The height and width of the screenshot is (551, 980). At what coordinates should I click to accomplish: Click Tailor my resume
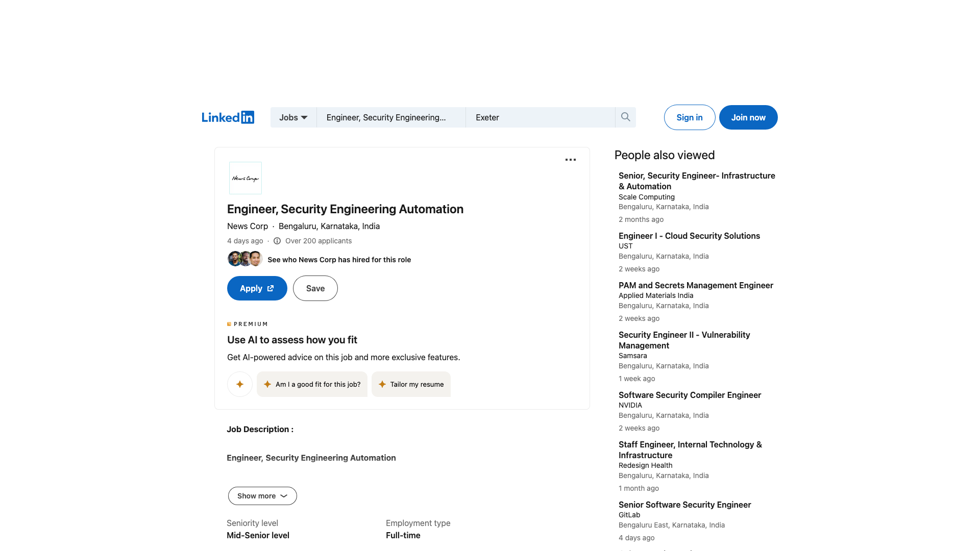pos(411,384)
